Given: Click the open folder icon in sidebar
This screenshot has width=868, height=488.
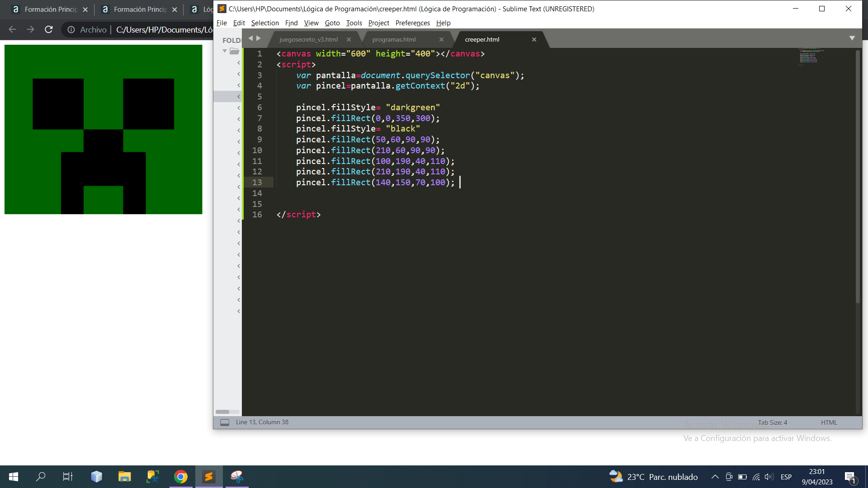Looking at the screenshot, I should coord(234,51).
